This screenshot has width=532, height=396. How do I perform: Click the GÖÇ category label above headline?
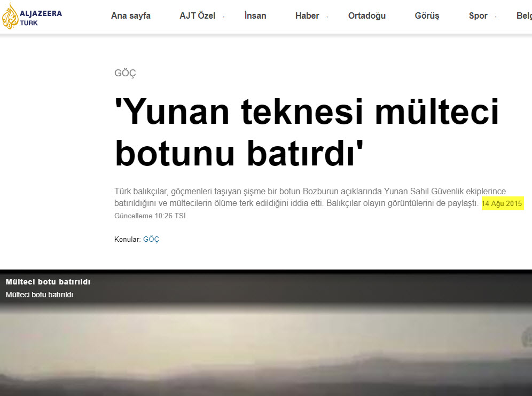click(125, 73)
